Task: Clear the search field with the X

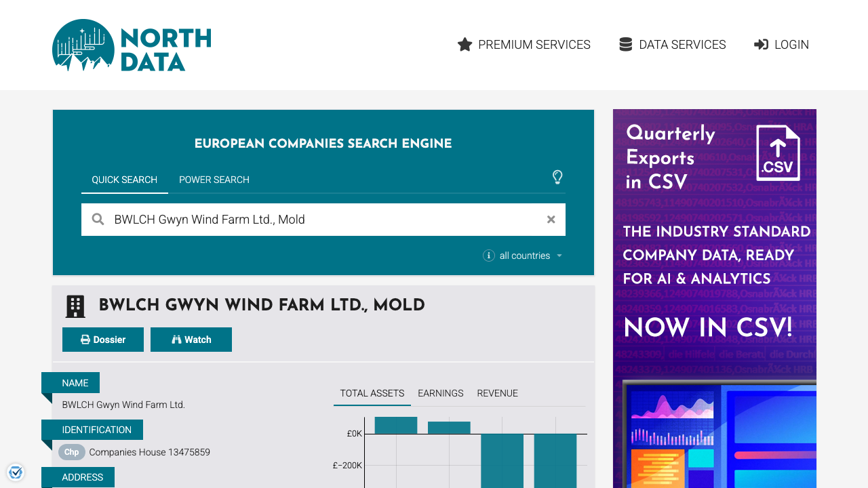Action: tap(551, 219)
